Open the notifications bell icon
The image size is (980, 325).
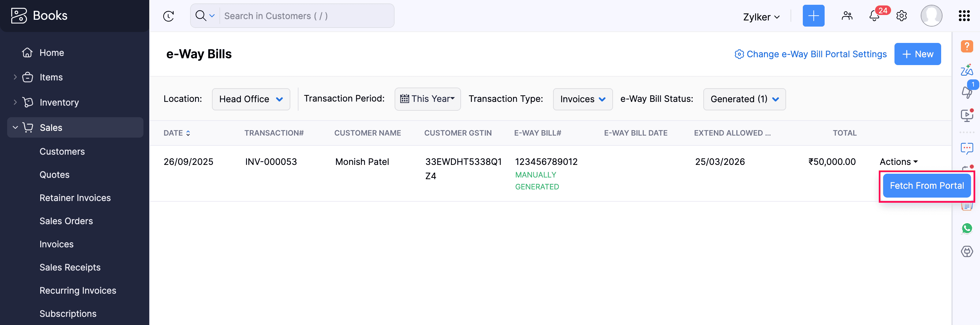pos(874,16)
